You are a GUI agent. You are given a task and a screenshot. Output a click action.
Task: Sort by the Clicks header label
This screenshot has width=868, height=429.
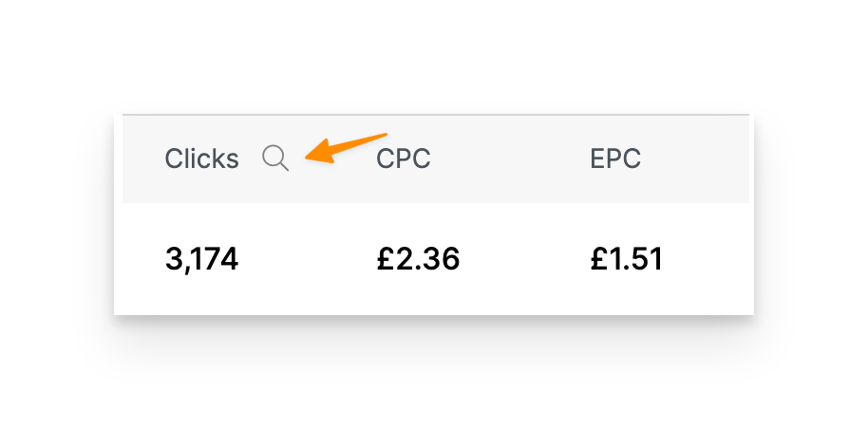(201, 159)
